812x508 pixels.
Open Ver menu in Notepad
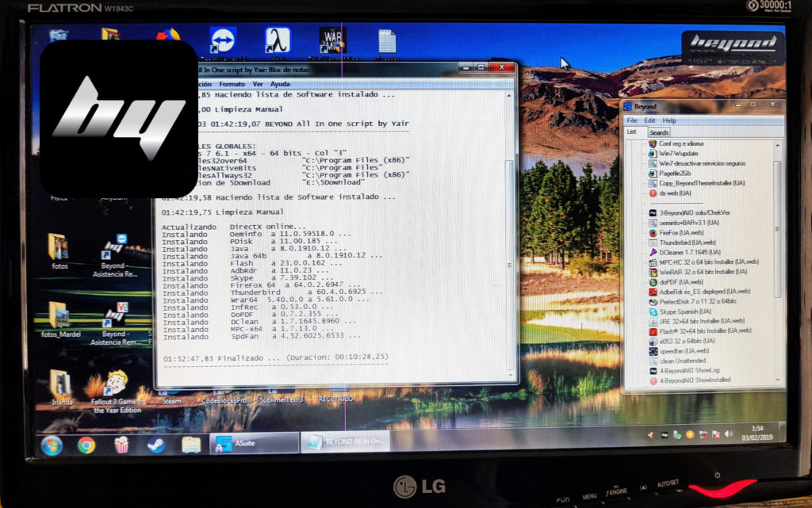tap(258, 84)
